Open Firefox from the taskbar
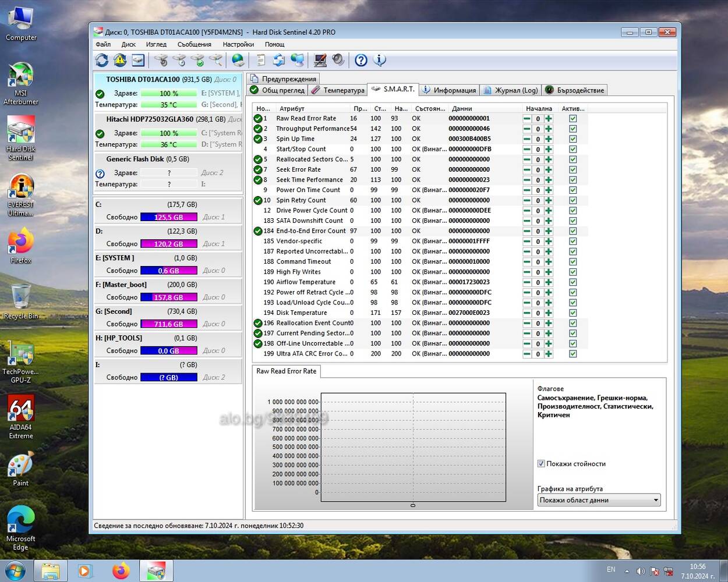This screenshot has height=582, width=728. coord(121,571)
